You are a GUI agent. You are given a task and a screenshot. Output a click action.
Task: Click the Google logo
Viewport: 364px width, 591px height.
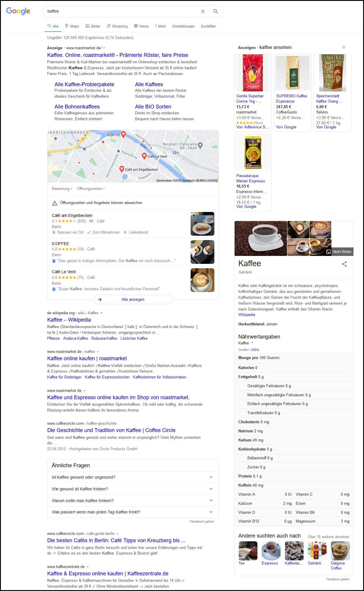[x=18, y=11]
